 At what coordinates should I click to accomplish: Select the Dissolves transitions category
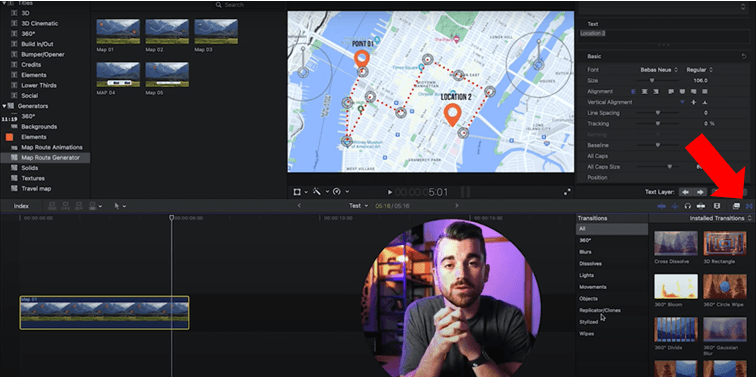point(591,264)
